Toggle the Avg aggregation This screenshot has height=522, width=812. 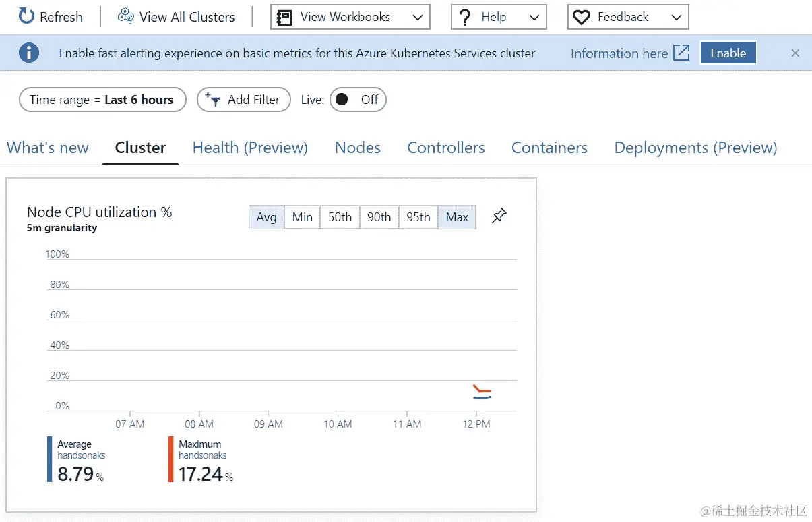coord(266,217)
